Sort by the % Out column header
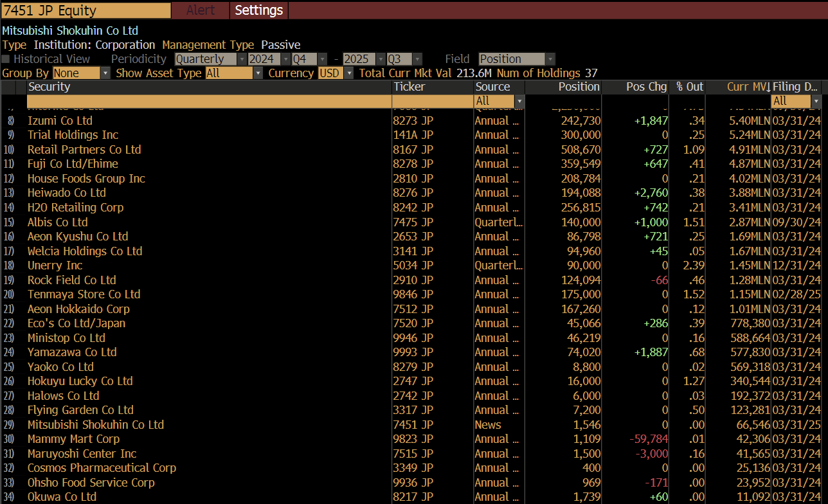Image resolution: width=828 pixels, height=504 pixels. (x=687, y=87)
